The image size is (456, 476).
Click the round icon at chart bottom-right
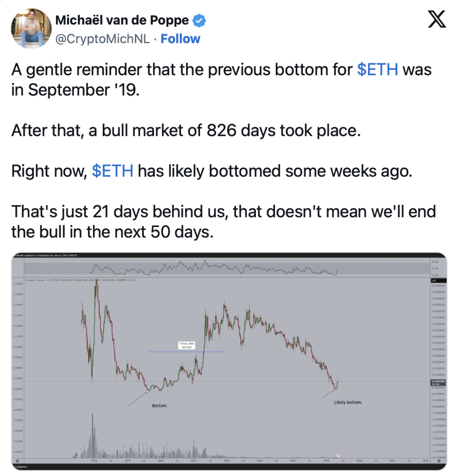(439, 461)
